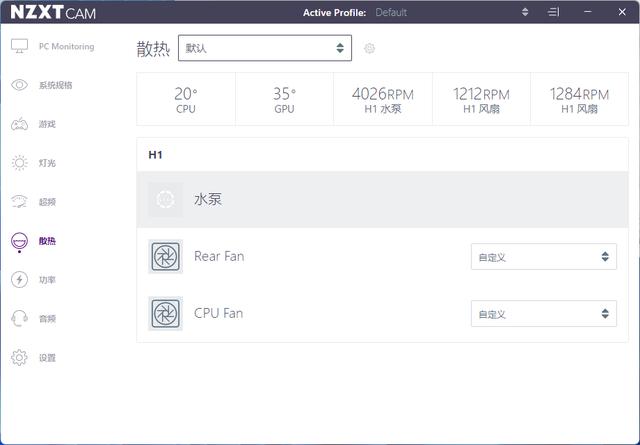Select the 超频 menu item

tap(47, 202)
